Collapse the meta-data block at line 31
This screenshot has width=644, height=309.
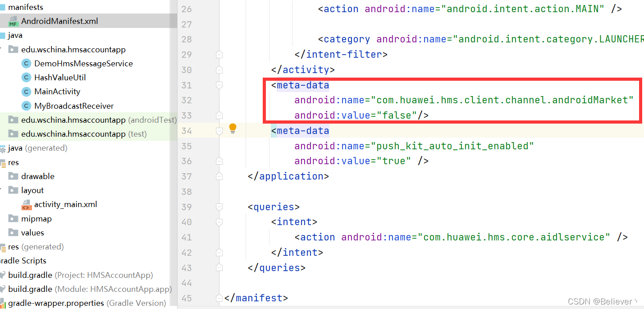(219, 85)
